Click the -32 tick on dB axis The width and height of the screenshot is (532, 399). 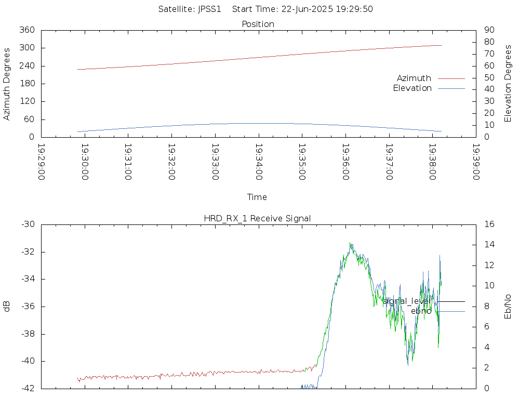(28, 252)
